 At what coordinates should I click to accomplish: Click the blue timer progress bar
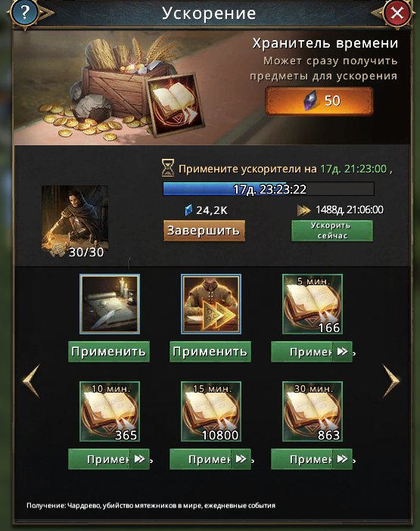(269, 189)
